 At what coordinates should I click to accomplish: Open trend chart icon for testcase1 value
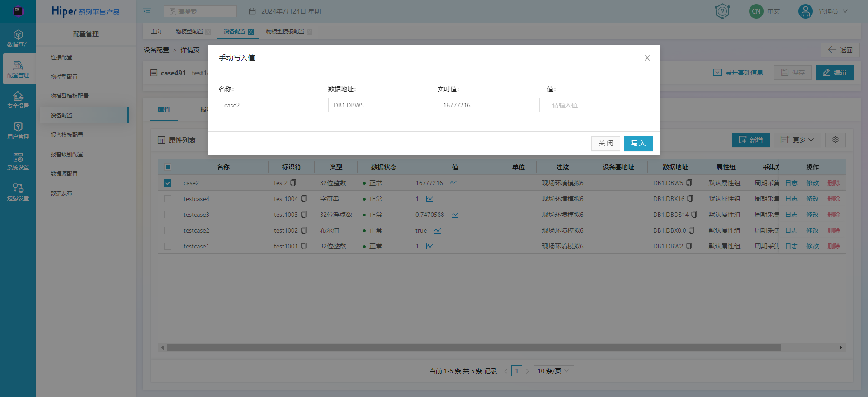click(x=429, y=246)
